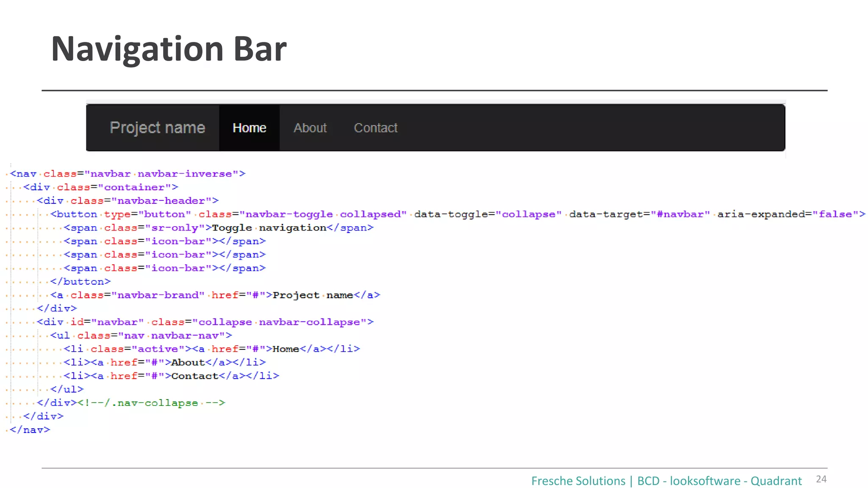This screenshot has width=868, height=488.
Task: Click the Home navbar tab
Action: pos(249,128)
